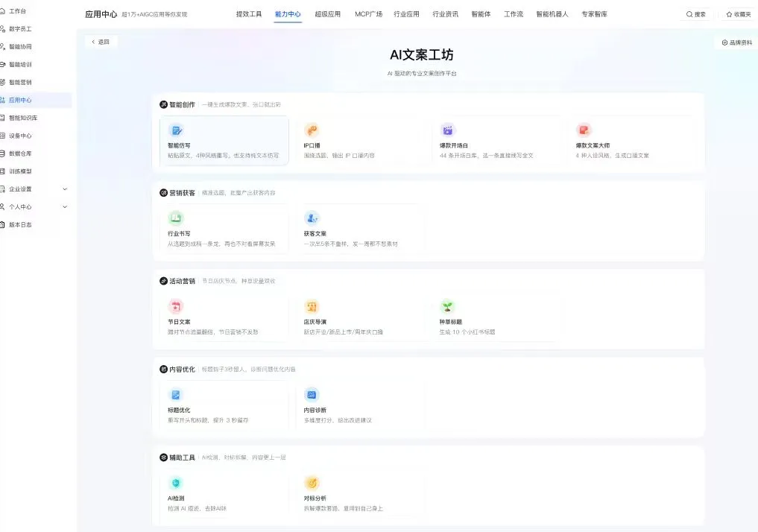The height and width of the screenshot is (532, 758).
Task: Open 数字员工 in the sidebar
Action: [20, 29]
